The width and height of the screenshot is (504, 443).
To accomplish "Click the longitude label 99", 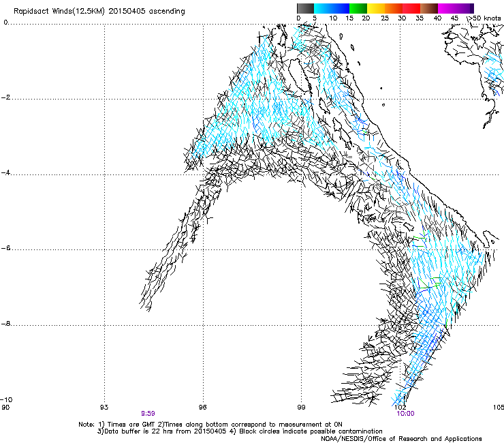I will click(x=301, y=408).
